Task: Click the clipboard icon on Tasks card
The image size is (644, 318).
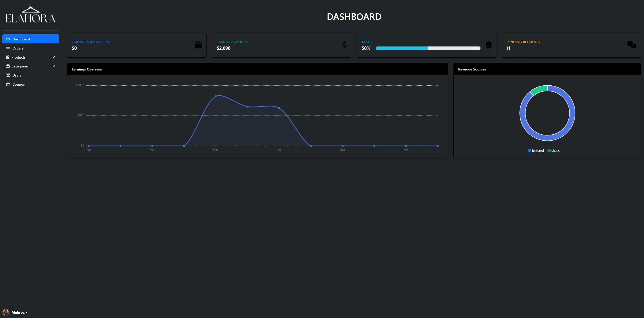Action: (x=489, y=45)
